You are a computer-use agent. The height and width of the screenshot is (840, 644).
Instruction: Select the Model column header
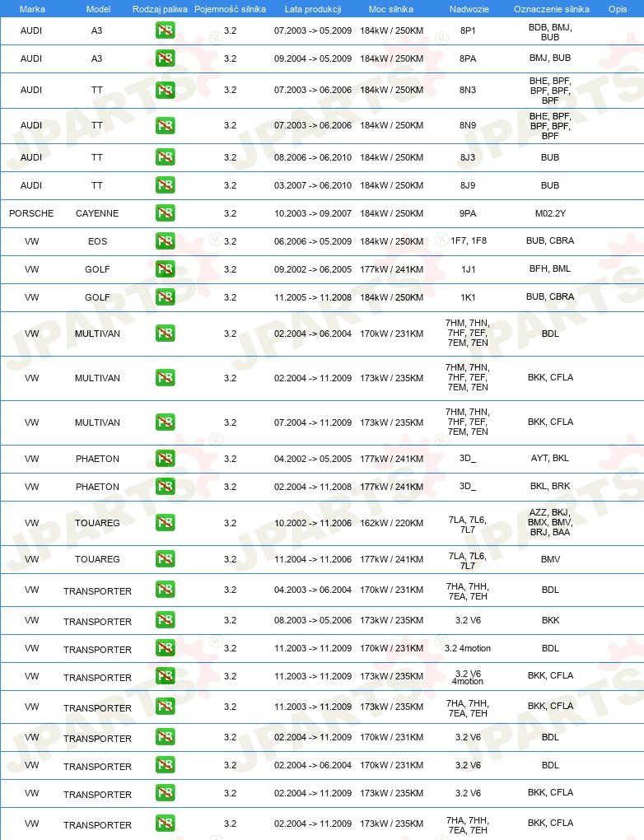tap(99, 9)
